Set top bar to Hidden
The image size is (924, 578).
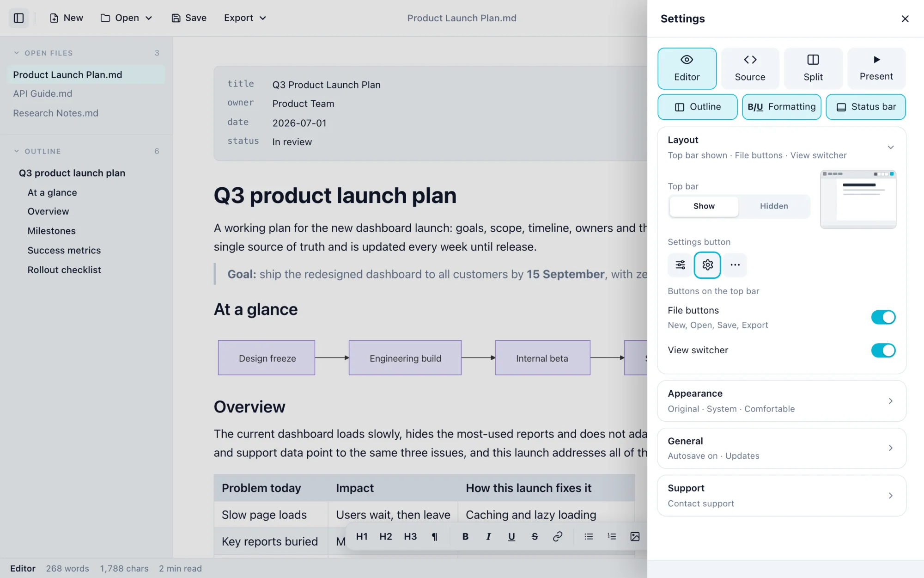774,206
